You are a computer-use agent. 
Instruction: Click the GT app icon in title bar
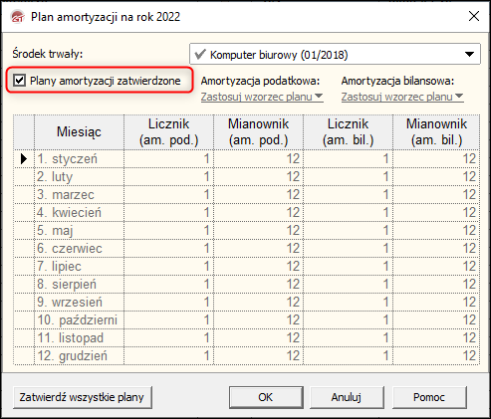(x=17, y=16)
